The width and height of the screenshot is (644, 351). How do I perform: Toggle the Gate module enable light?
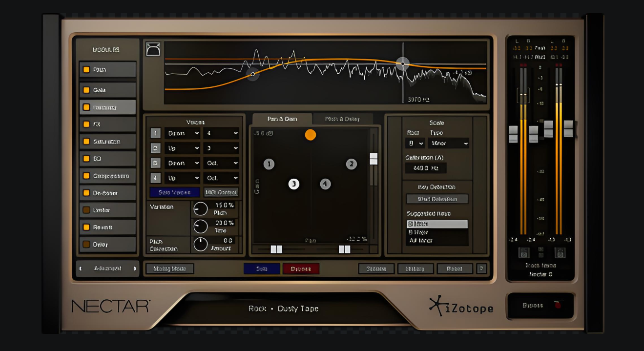tap(86, 90)
